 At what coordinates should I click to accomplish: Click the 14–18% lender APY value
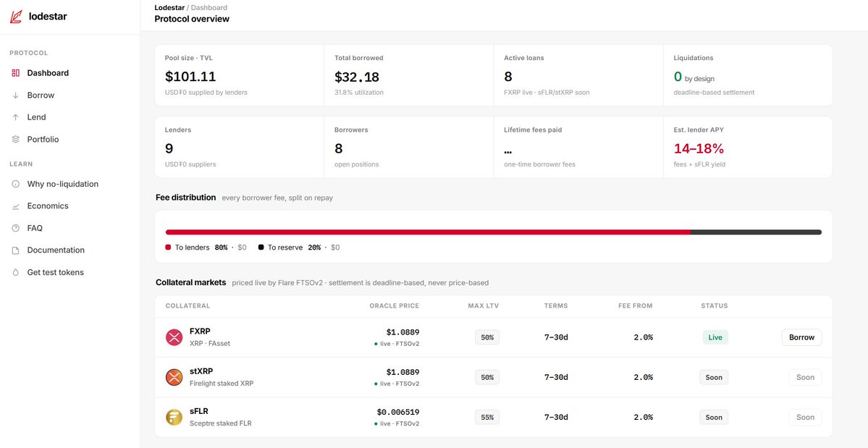coord(699,148)
